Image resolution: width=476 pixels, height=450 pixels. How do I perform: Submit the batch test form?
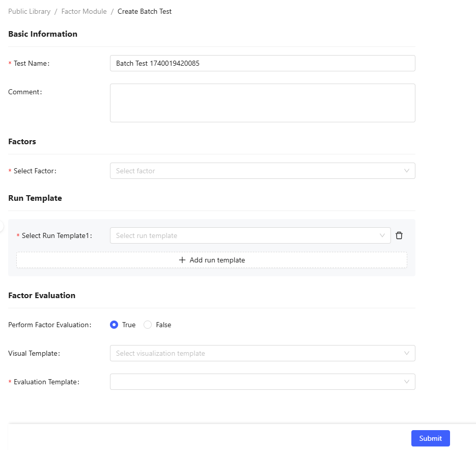(x=430, y=438)
